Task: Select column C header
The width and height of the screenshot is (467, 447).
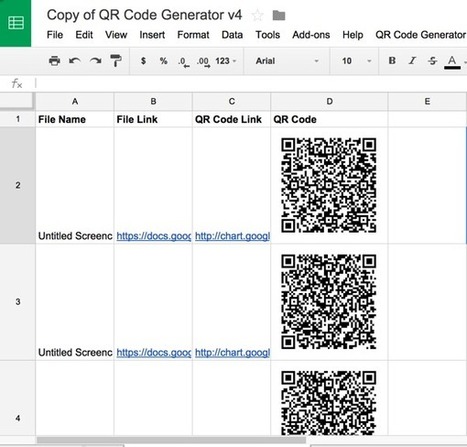Action: pyautogui.click(x=232, y=102)
